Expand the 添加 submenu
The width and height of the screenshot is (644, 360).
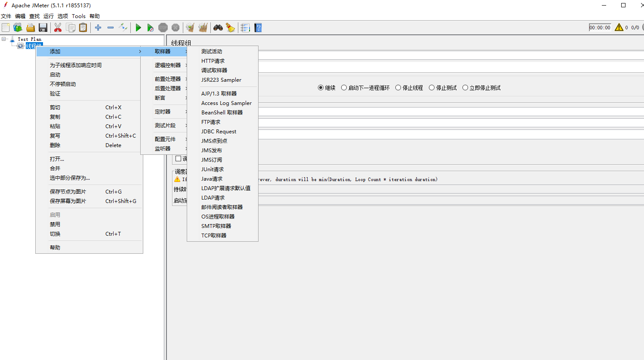coord(89,52)
